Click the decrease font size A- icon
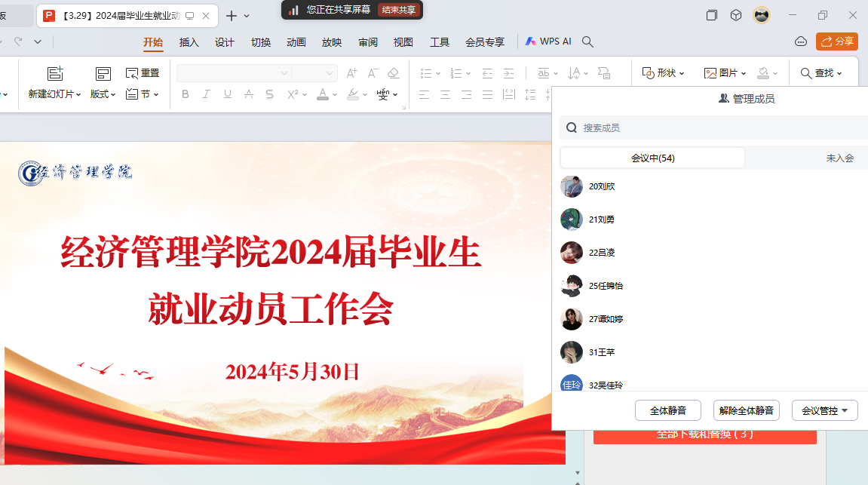The width and height of the screenshot is (868, 485). [373, 73]
